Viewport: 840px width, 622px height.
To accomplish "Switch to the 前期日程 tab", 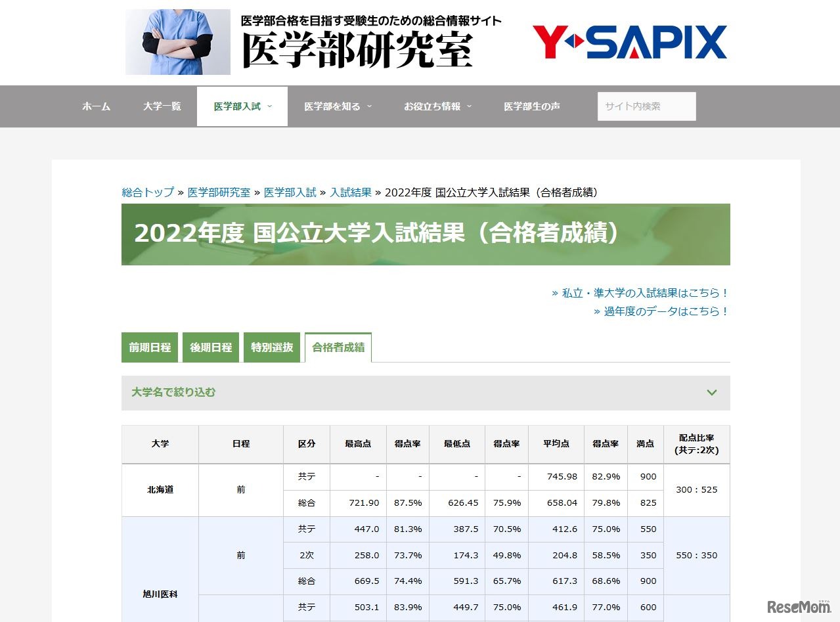I will [x=149, y=347].
